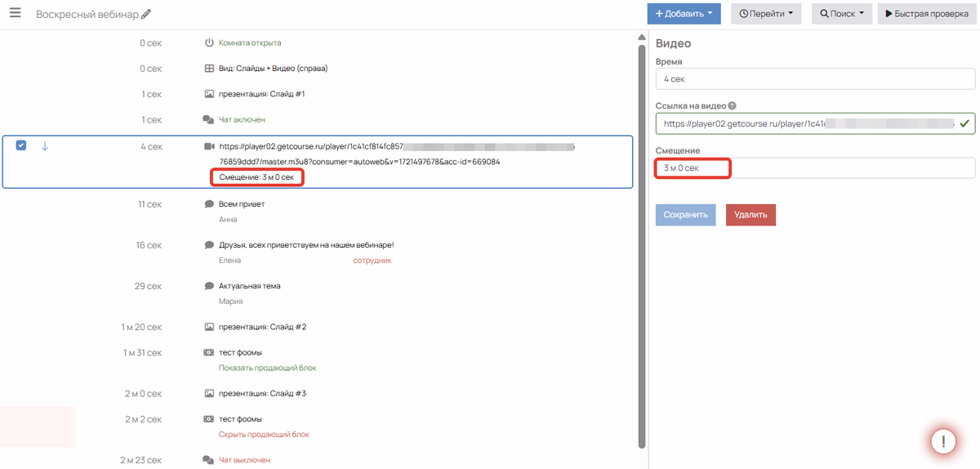Click the layout grid icon of Вид row

(x=209, y=69)
